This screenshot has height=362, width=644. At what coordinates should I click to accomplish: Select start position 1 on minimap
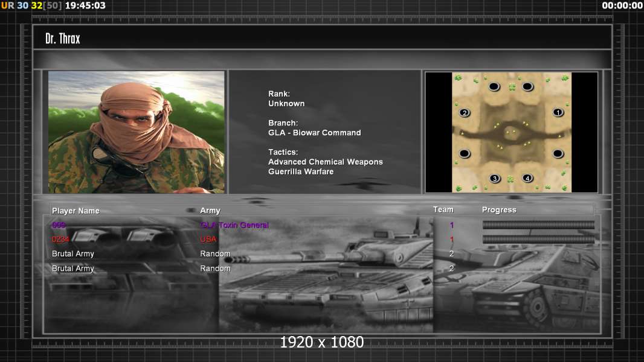coord(558,112)
